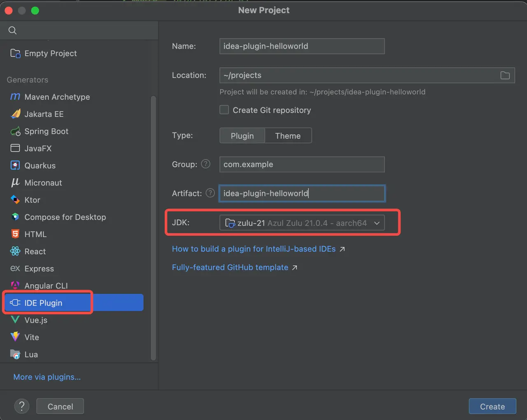
Task: Click the help icon next to Group
Action: 206,164
